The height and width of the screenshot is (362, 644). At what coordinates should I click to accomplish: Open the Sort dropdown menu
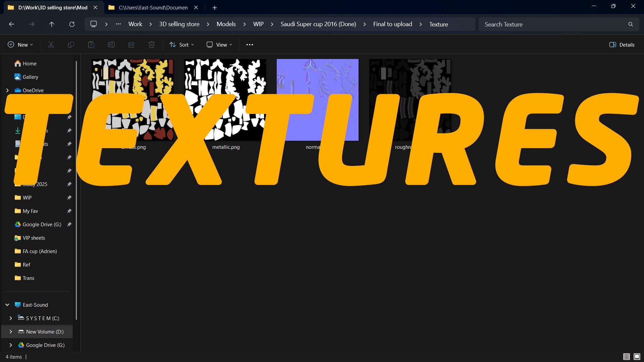[x=182, y=45]
